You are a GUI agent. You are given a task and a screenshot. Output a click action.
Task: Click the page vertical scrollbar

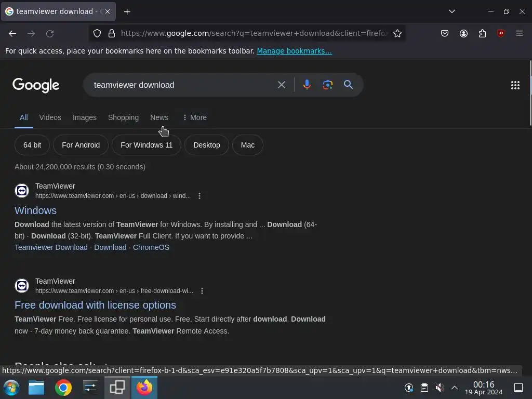530,93
